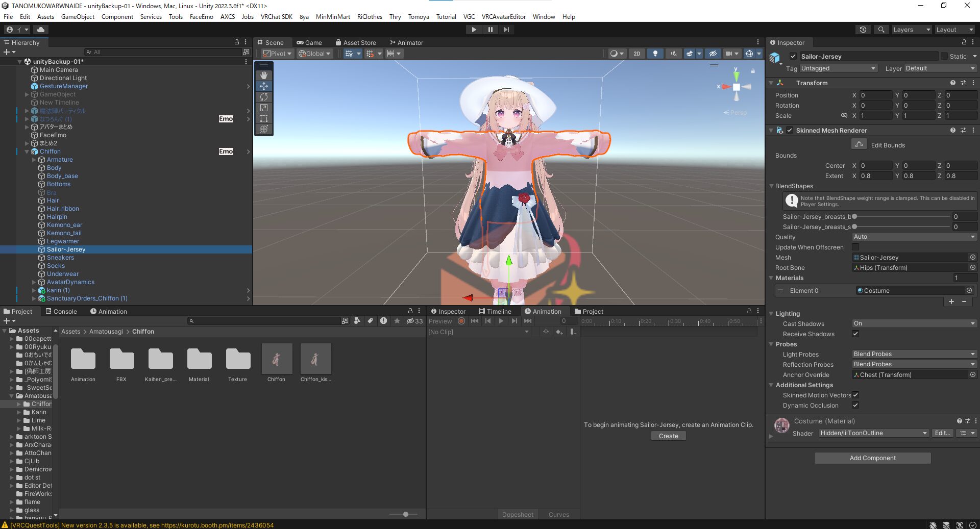This screenshot has width=980, height=529.
Task: Open the Edit Bounds tool for Skinned Mesh Renderer
Action: [859, 144]
